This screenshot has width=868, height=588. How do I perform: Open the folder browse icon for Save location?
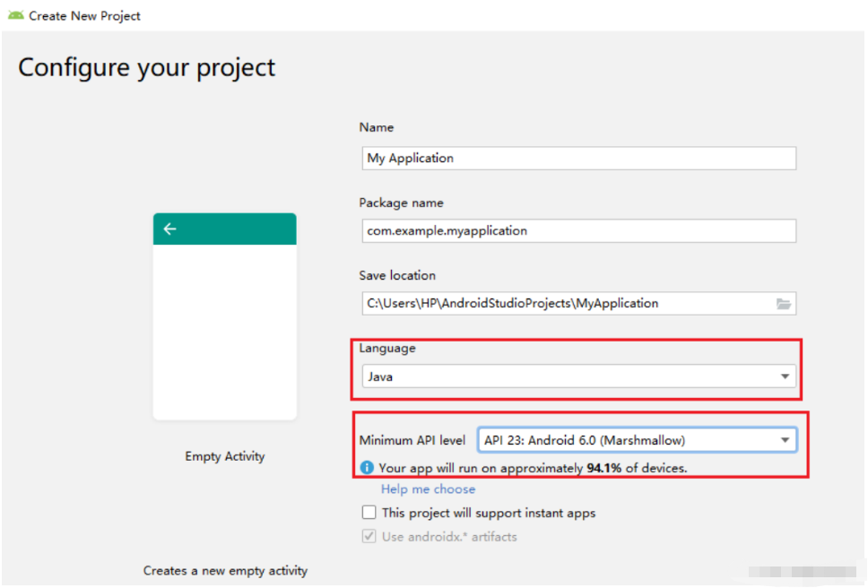[x=784, y=304]
